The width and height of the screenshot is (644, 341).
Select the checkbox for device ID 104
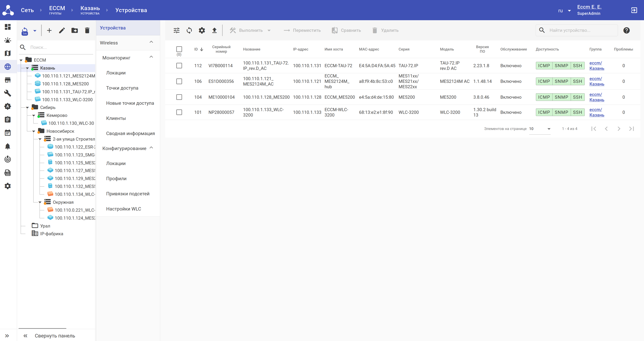(179, 97)
